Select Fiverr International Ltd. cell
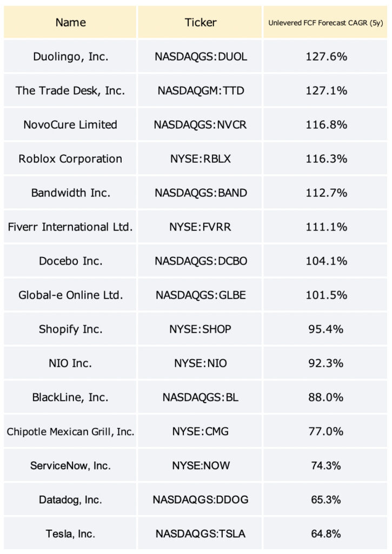 (x=70, y=227)
